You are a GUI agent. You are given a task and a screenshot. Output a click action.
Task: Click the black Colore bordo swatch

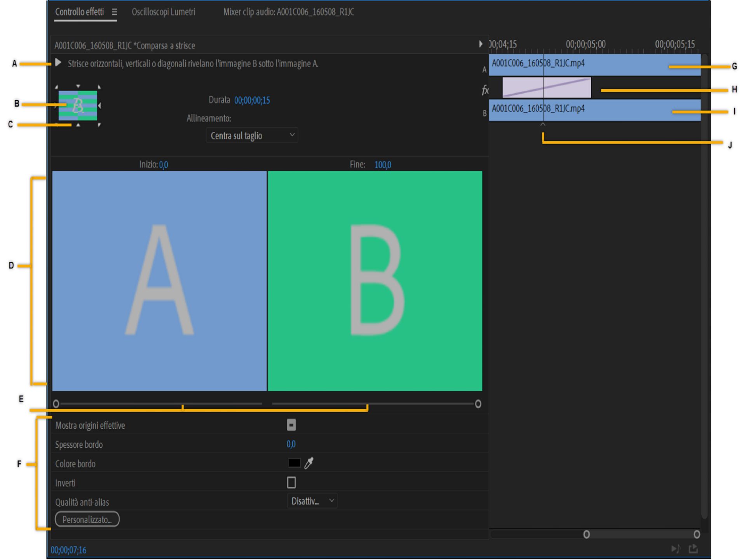click(x=294, y=463)
